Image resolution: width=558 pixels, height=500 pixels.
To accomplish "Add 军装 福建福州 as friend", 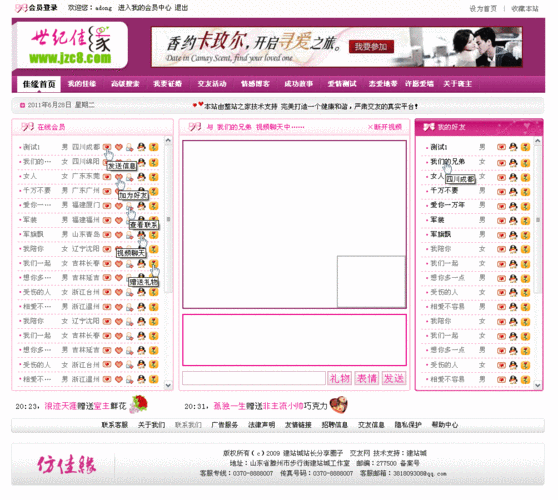I will (119, 220).
